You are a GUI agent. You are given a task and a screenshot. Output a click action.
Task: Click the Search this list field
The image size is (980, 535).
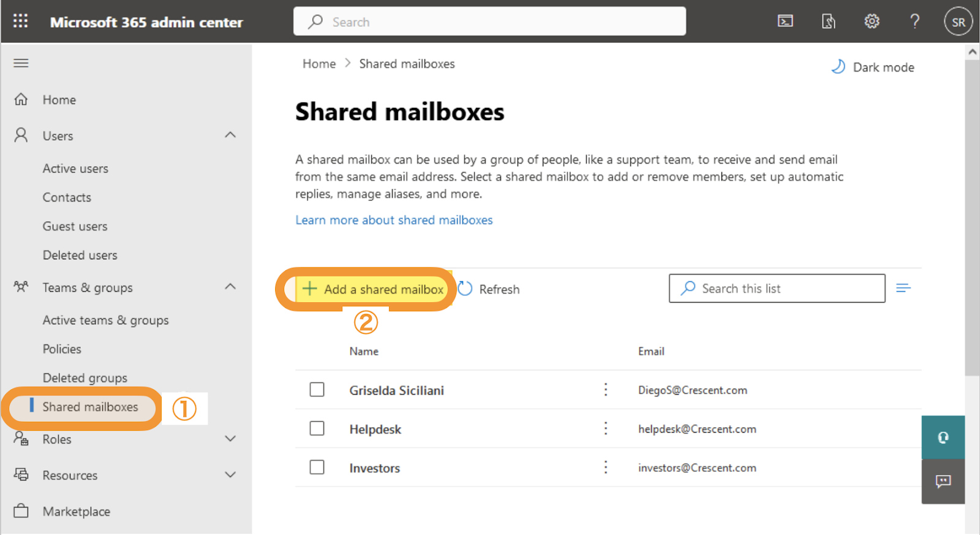coord(777,288)
